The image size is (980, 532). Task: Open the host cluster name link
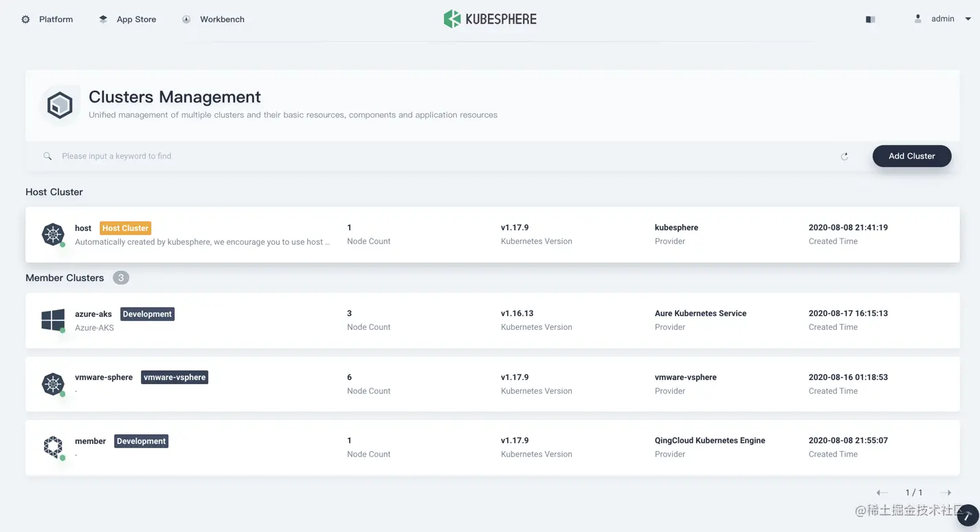tap(83, 228)
